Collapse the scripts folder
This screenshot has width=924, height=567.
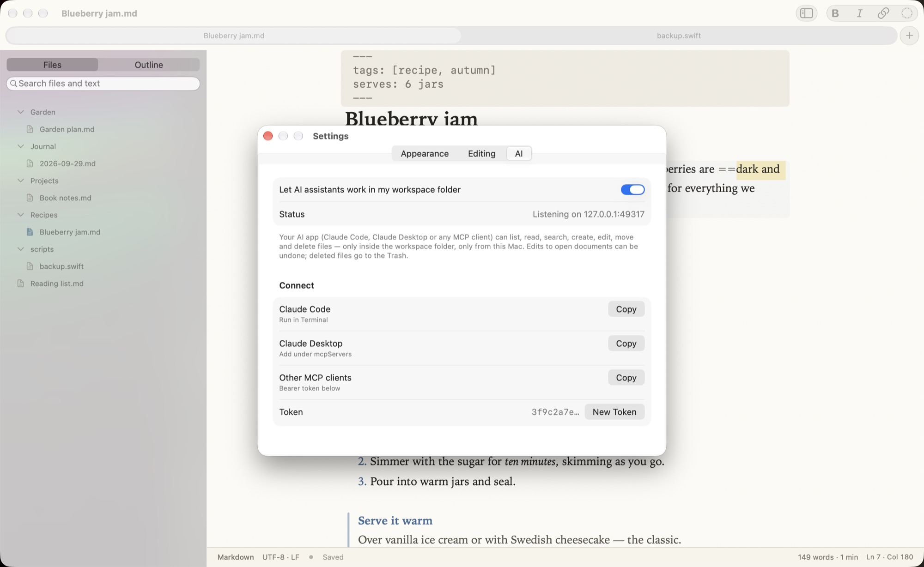tap(21, 249)
